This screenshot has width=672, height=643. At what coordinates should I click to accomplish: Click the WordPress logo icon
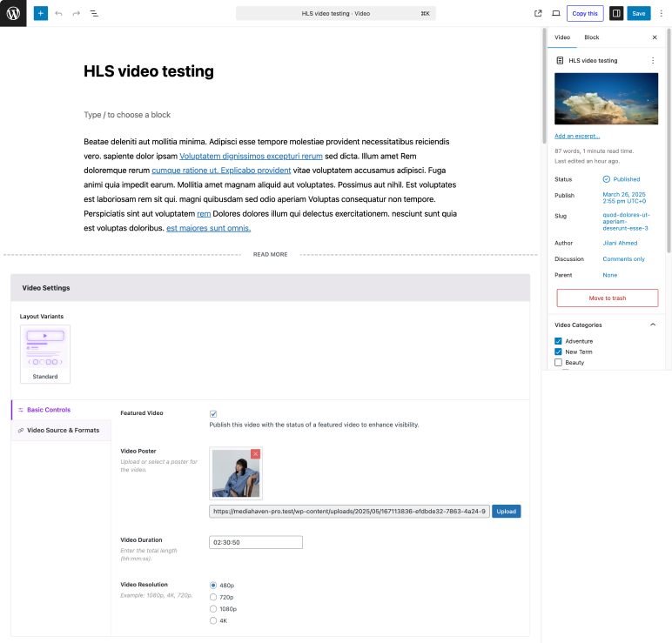[13, 14]
